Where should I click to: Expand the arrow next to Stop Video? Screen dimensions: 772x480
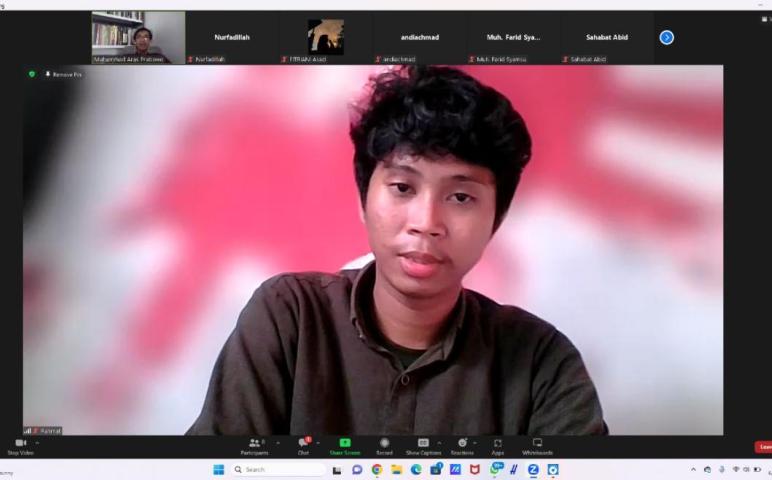tap(37, 442)
